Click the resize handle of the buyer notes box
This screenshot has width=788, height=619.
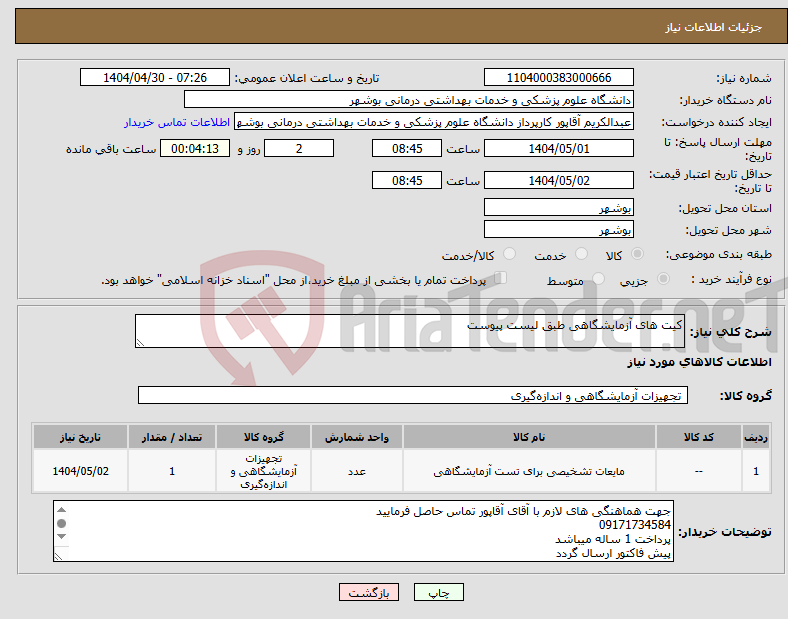coord(59,556)
